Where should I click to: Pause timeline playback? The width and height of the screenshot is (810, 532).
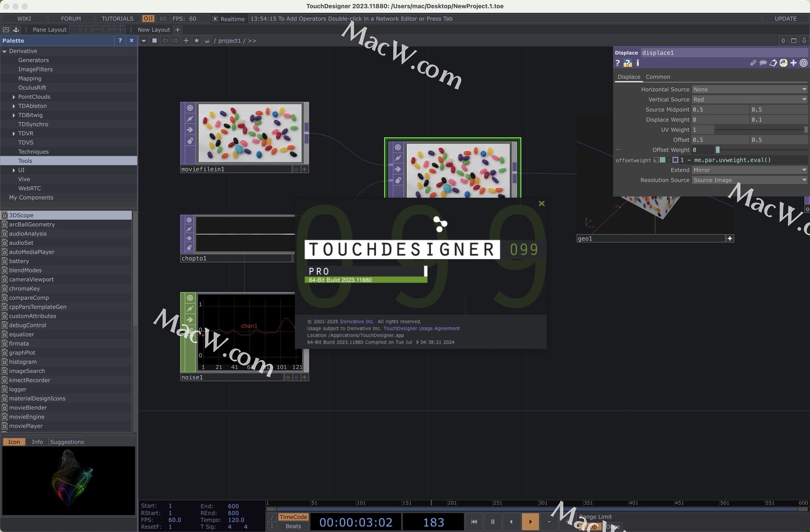[492, 522]
